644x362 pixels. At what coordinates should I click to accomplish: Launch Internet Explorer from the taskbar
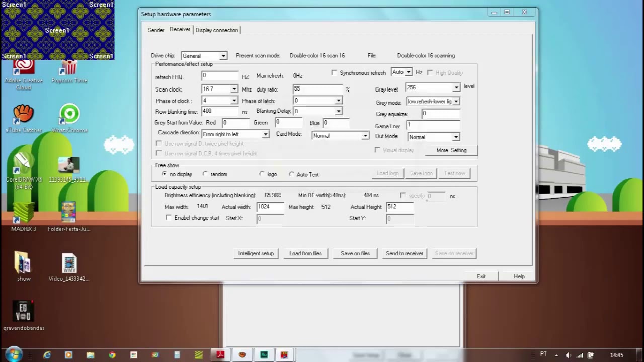click(x=47, y=355)
